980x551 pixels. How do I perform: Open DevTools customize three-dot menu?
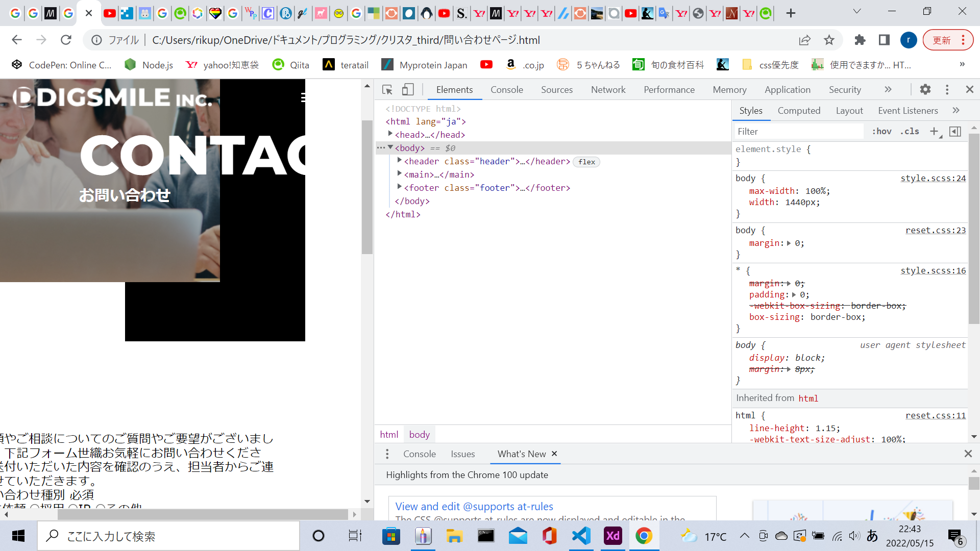pyautogui.click(x=947, y=90)
